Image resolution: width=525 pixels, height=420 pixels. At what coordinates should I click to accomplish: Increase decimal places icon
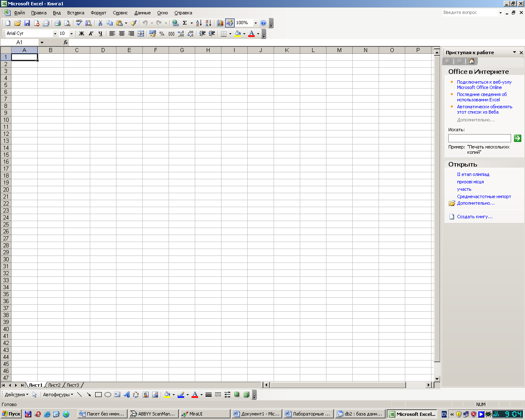pos(181,34)
